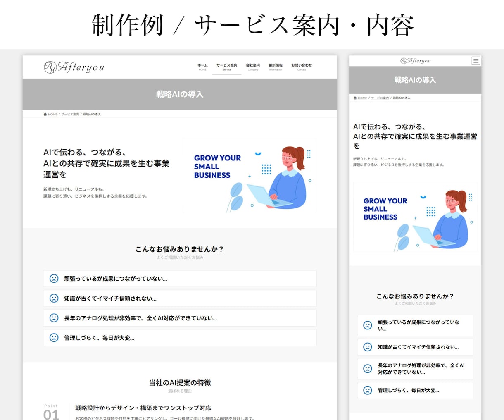Click sad face icon beside 管理しづらく in mobile view
The image size is (504, 420).
click(367, 390)
